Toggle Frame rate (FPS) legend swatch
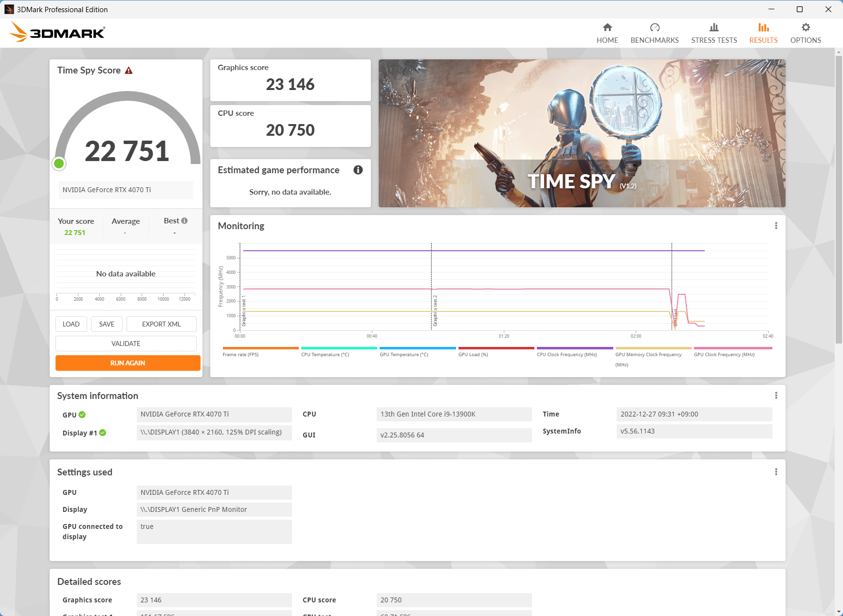 pyautogui.click(x=261, y=348)
